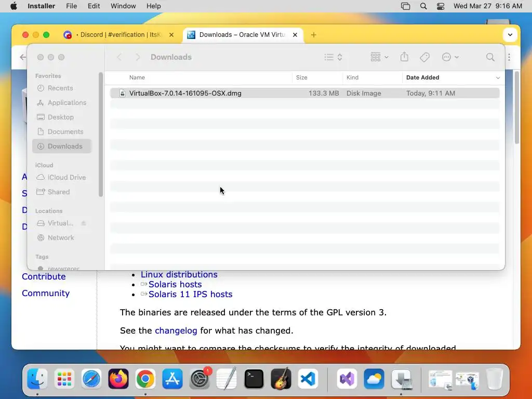Open the Solaris 11 IPS hosts link

pos(190,294)
